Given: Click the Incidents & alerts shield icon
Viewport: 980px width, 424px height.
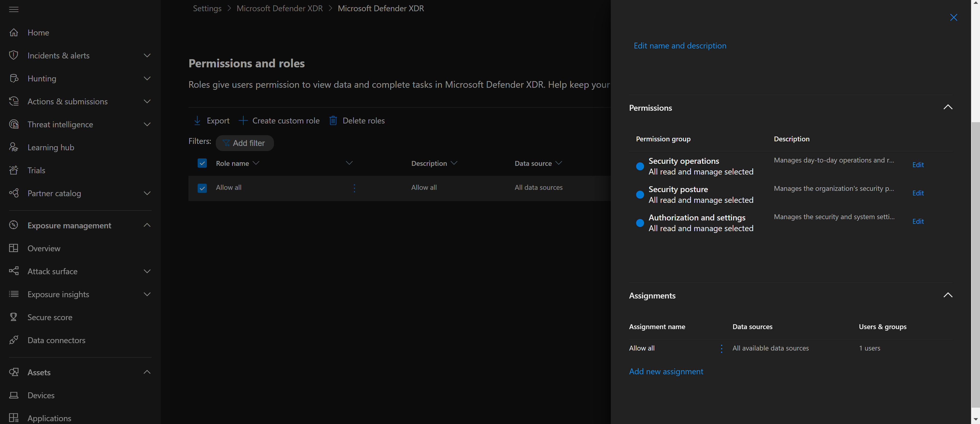Looking at the screenshot, I should pos(14,55).
